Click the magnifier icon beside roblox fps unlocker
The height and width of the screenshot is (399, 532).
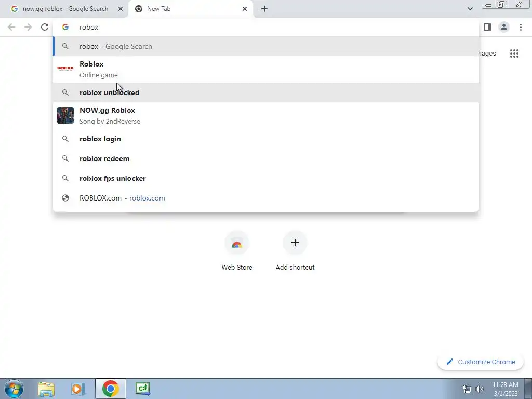[65, 178]
